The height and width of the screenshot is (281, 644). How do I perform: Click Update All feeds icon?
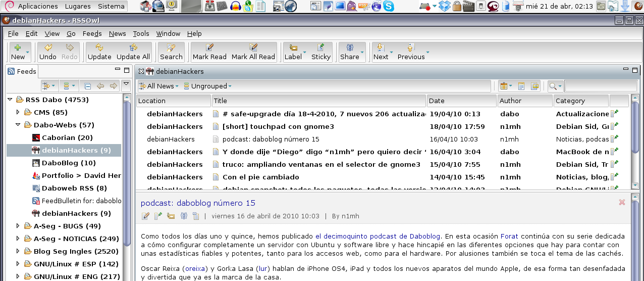133,52
